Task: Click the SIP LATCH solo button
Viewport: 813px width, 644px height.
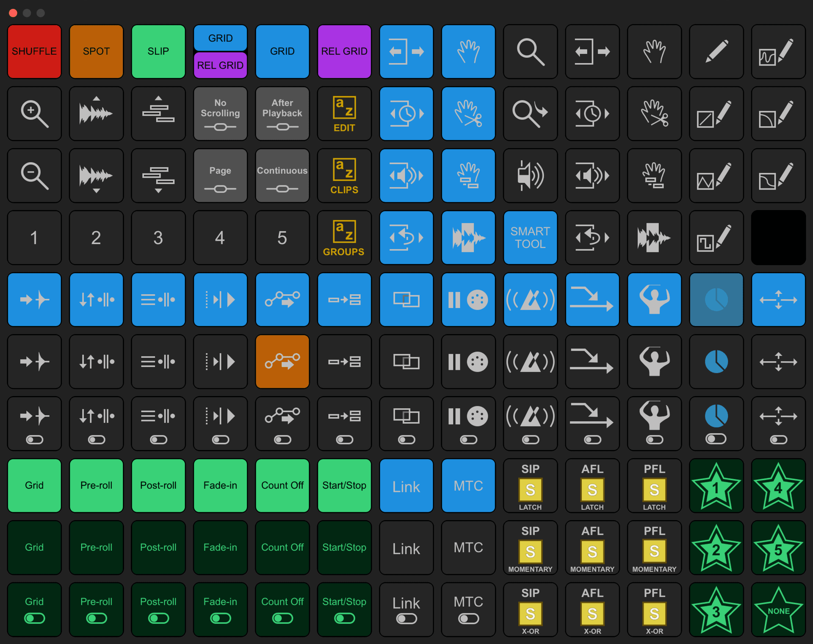Action: click(530, 486)
